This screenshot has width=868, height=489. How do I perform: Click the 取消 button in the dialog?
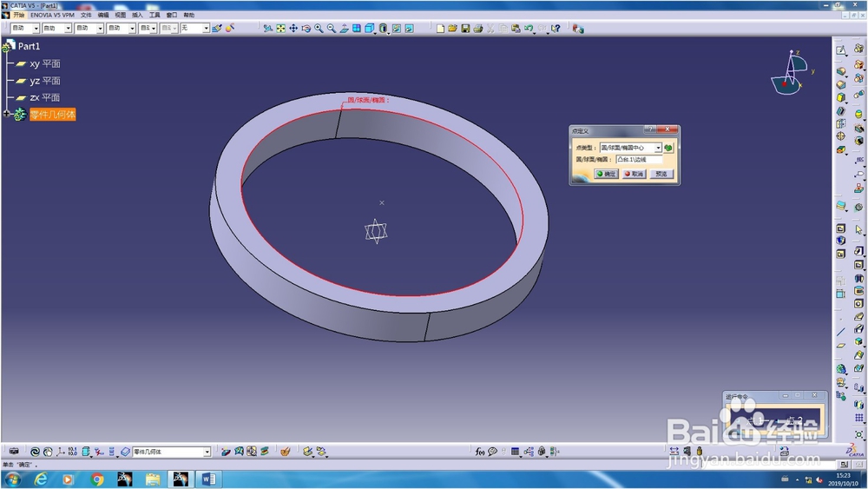pyautogui.click(x=634, y=174)
